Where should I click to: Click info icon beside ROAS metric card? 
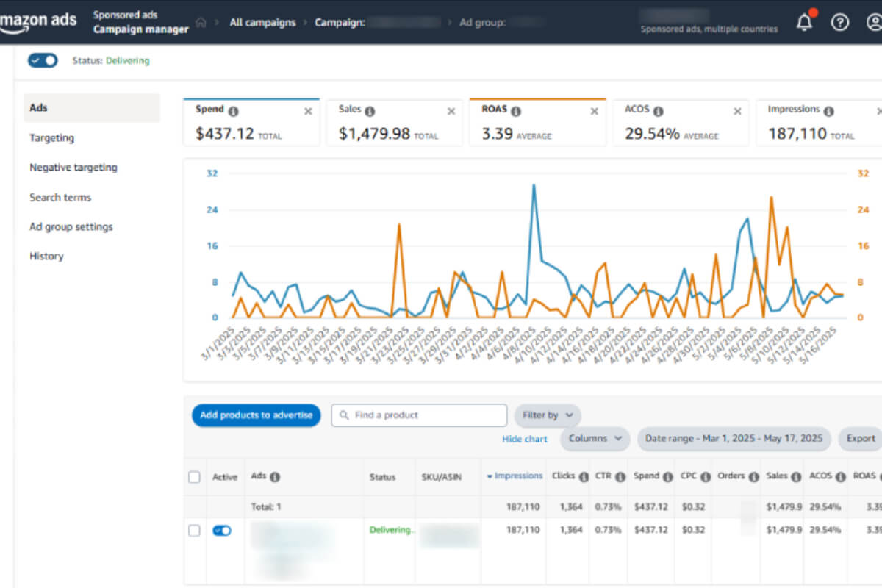516,111
